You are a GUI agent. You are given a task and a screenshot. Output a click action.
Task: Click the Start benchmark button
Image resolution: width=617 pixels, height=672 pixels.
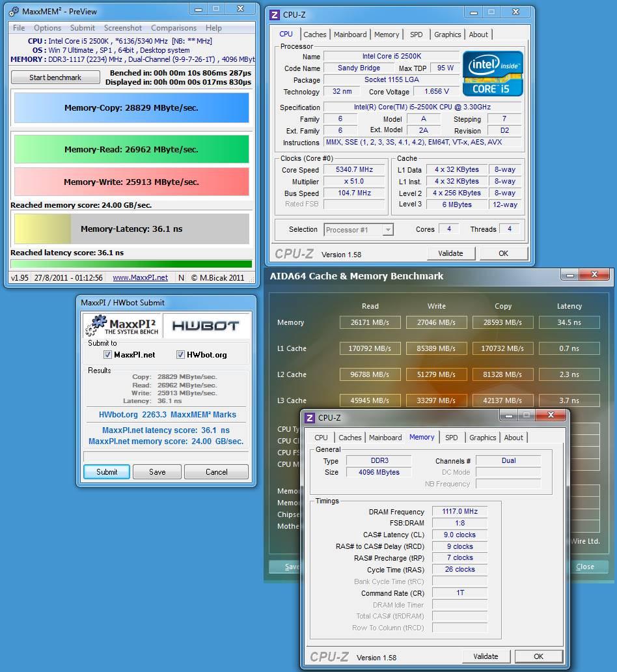pos(55,77)
